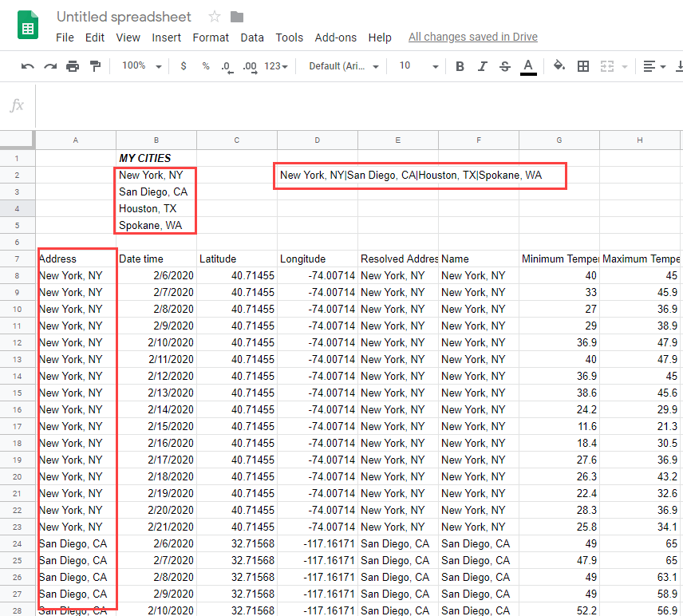Viewport: 683px width, 616px height.
Task: Open the Format menu
Action: tap(211, 38)
